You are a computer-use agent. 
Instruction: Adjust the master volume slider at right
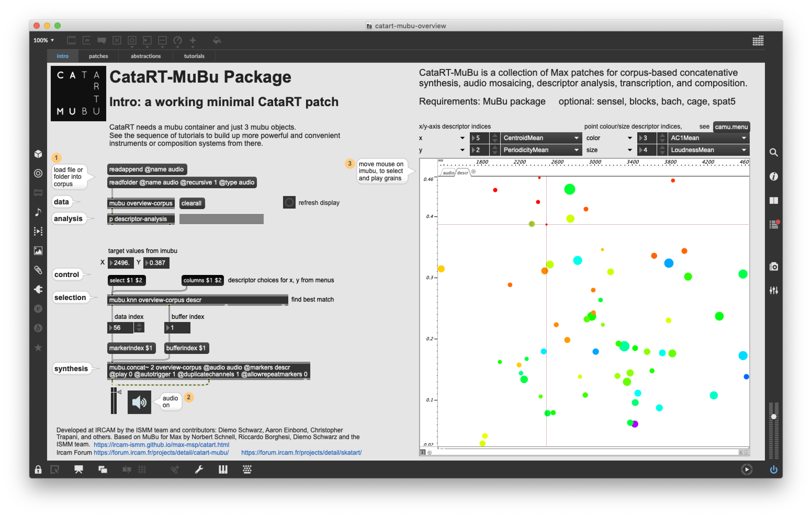click(x=774, y=430)
